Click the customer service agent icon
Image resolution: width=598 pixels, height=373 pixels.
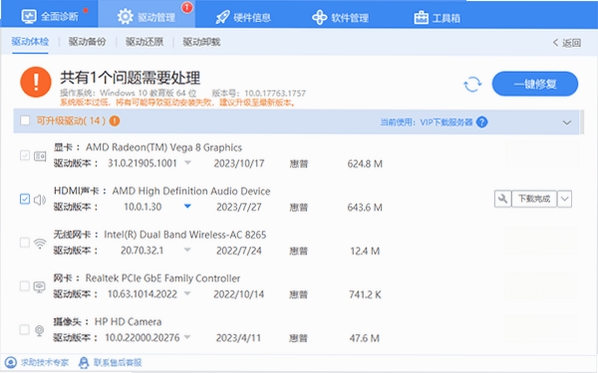pyautogui.click(x=84, y=363)
